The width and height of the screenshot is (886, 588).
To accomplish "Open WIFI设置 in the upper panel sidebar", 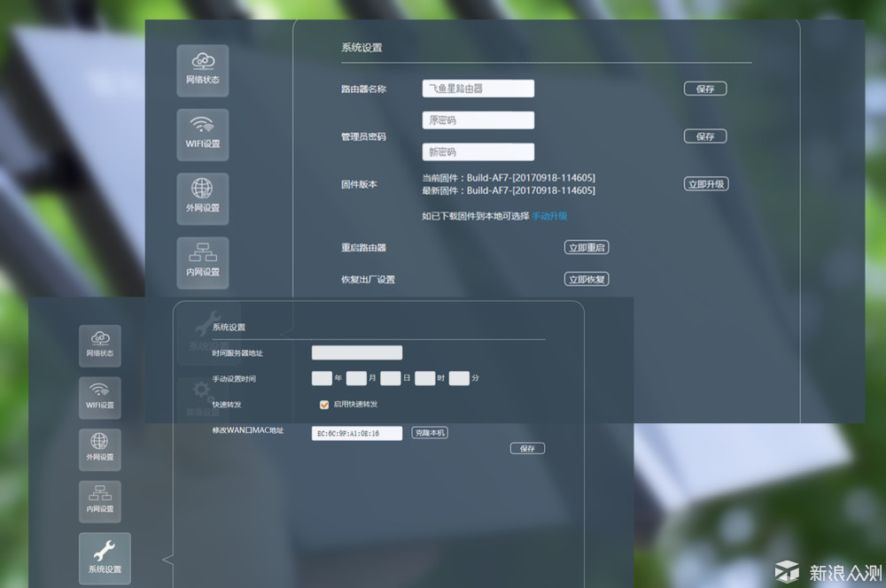I will click(x=203, y=135).
